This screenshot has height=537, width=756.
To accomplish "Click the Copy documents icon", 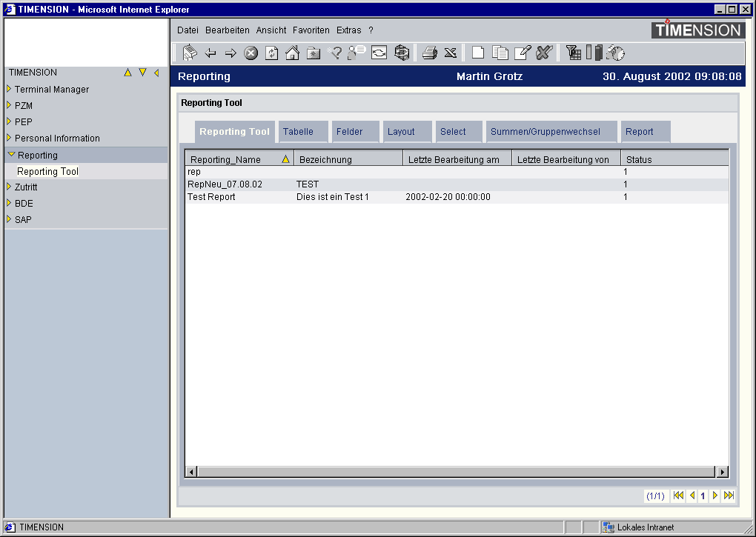I will (500, 53).
